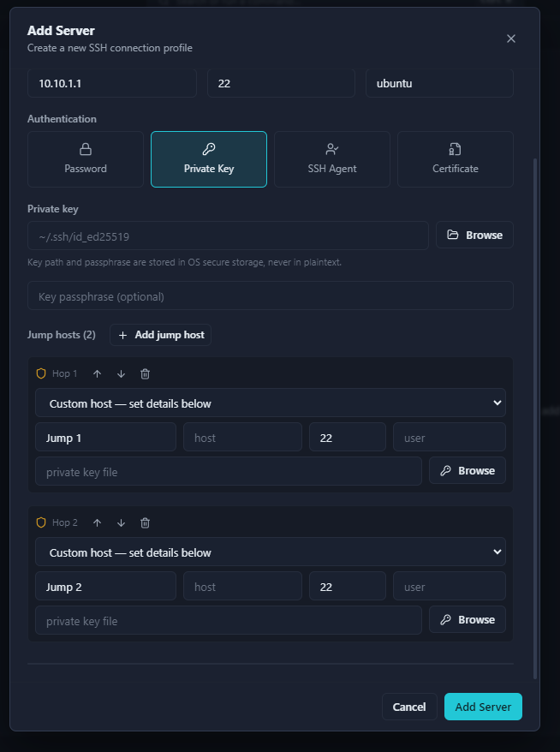Focus the private key path field
This screenshot has width=560, height=752.
pyautogui.click(x=228, y=236)
